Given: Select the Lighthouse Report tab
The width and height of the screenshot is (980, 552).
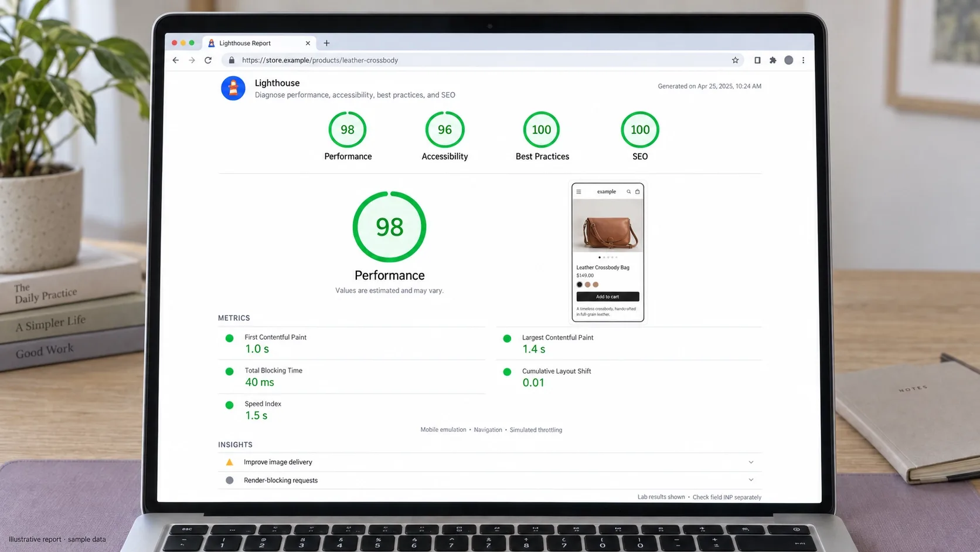Looking at the screenshot, I should click(x=259, y=43).
